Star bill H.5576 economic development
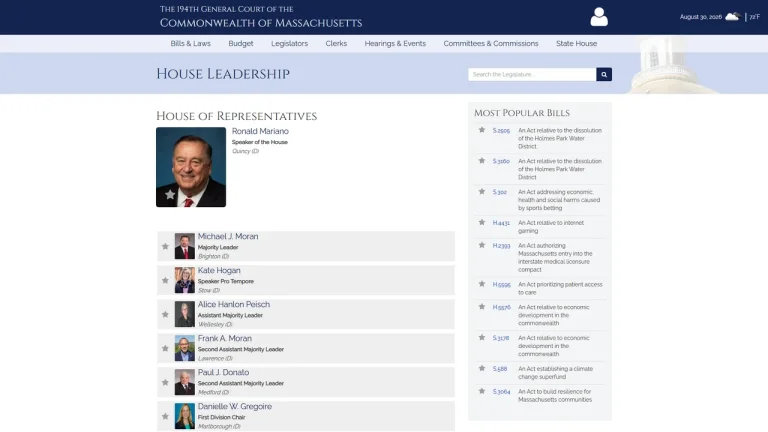The image size is (768, 432). (x=482, y=307)
